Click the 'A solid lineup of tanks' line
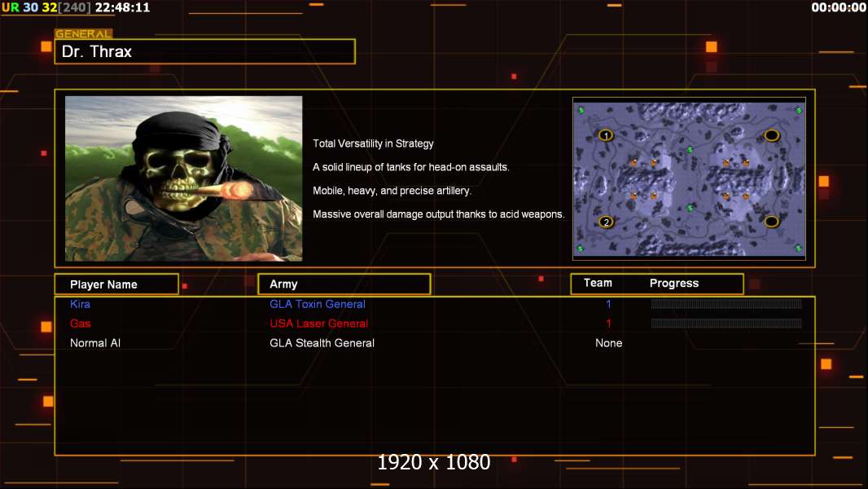868x489 pixels. click(410, 167)
